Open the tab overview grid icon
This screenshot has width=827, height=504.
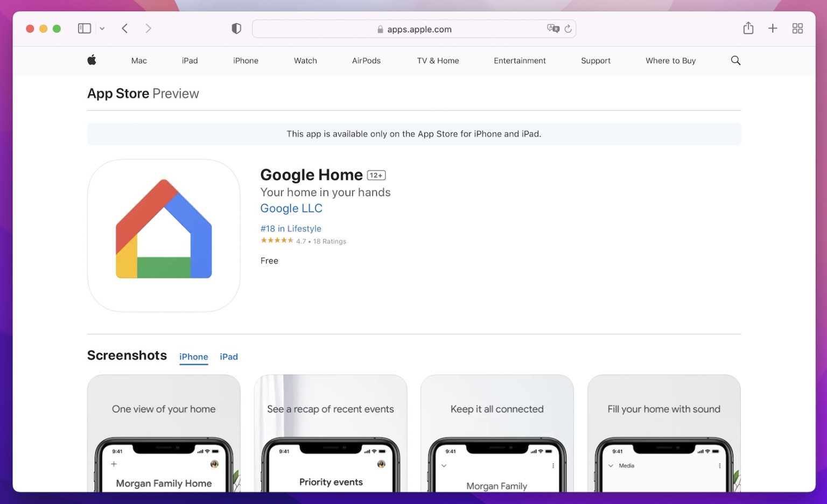tap(797, 28)
